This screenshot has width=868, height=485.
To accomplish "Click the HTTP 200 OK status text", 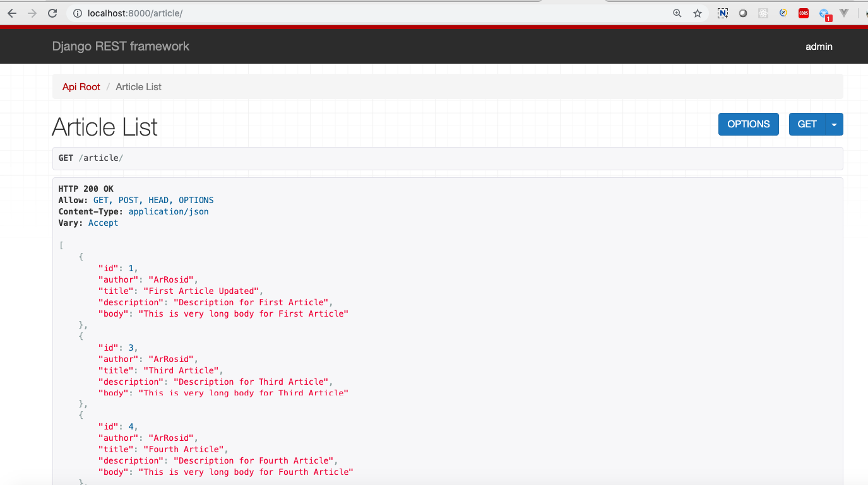I will coord(86,189).
